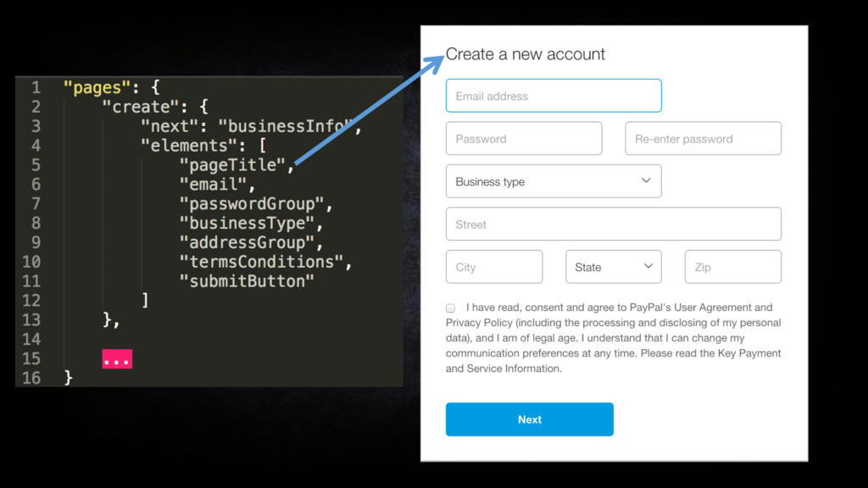Click the blue Next button

(x=530, y=419)
